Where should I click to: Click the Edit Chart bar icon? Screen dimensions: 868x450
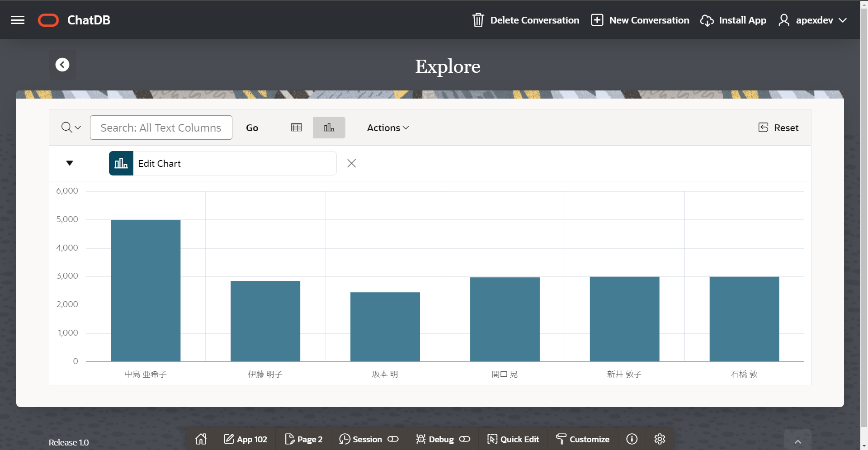(121, 163)
